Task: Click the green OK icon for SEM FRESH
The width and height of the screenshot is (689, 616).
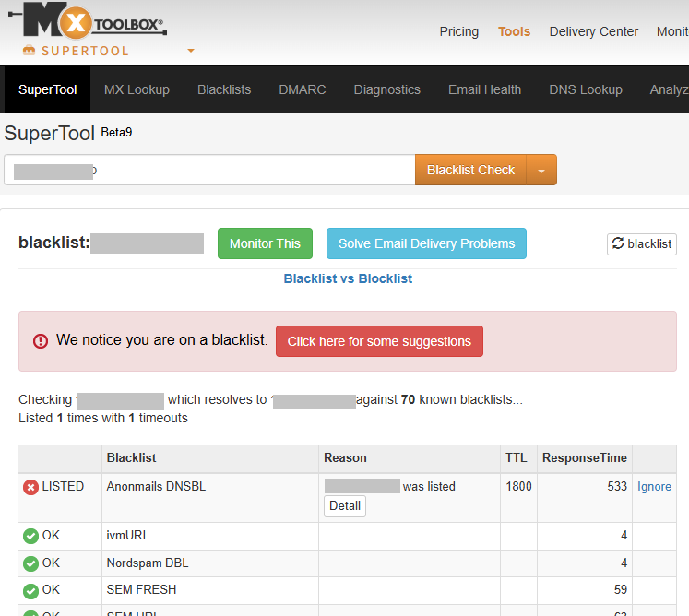Action: coord(31,590)
